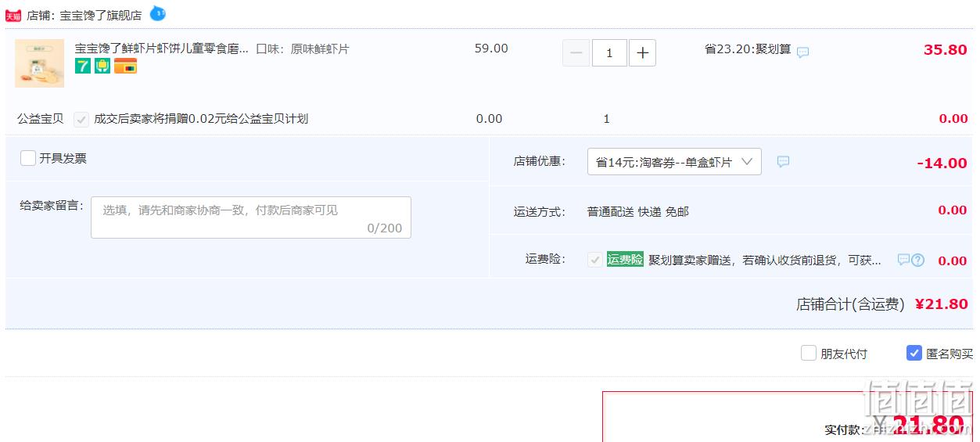Open the blue Wangwang chat icon
Image resolution: width=980 pixels, height=442 pixels.
[158, 13]
